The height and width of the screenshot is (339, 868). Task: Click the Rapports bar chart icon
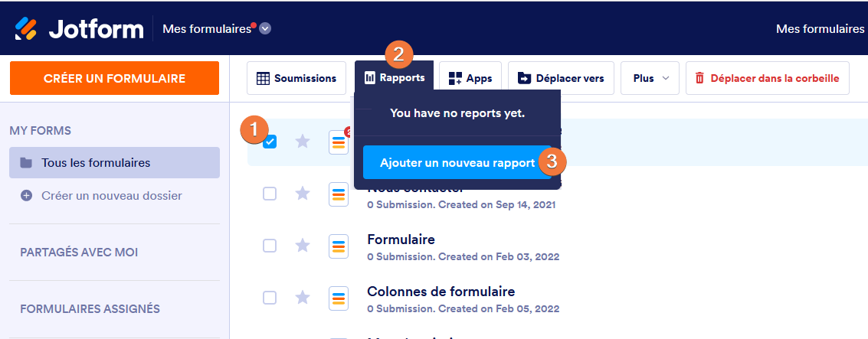coord(370,78)
